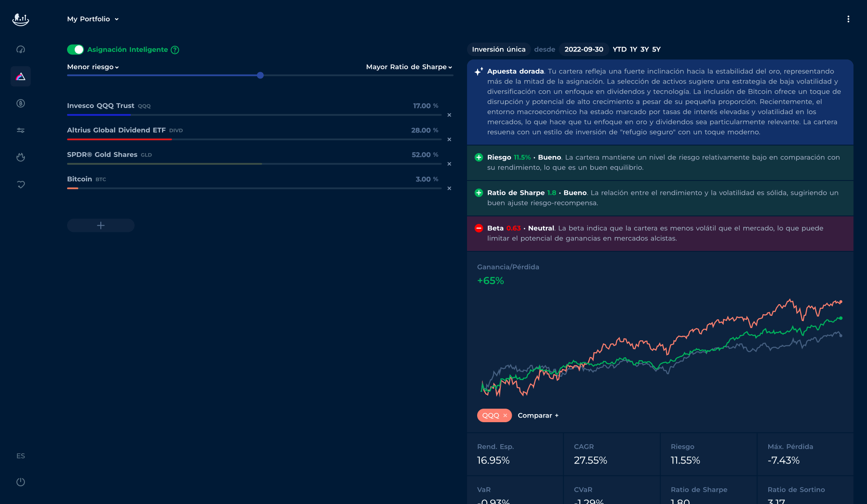Click the CAGR 27.55% stat
Viewport: 867px width, 504px height.
coord(612,454)
